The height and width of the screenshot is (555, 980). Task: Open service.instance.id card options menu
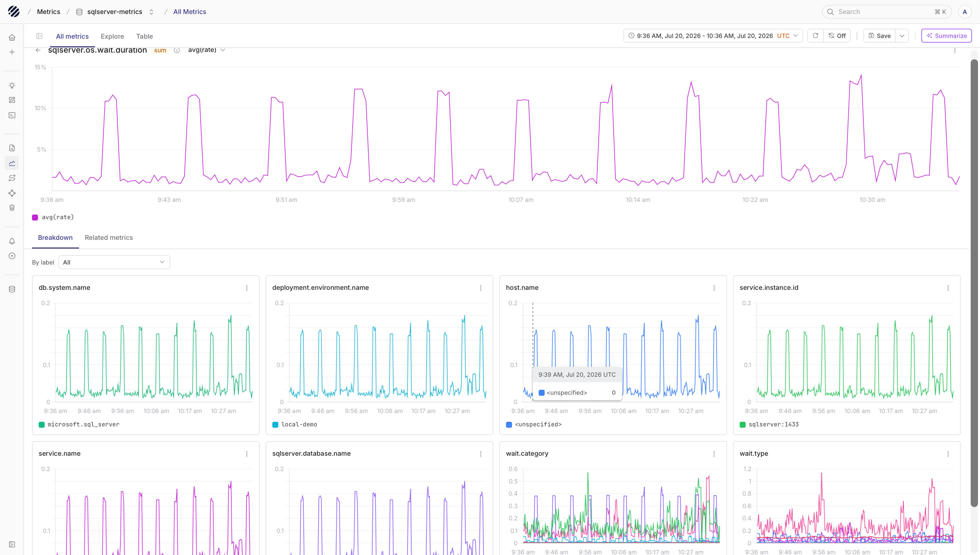948,288
